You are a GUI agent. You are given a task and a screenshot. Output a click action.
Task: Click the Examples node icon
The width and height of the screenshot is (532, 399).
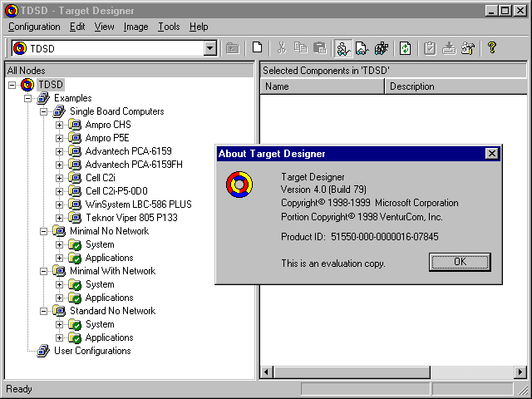tap(43, 98)
